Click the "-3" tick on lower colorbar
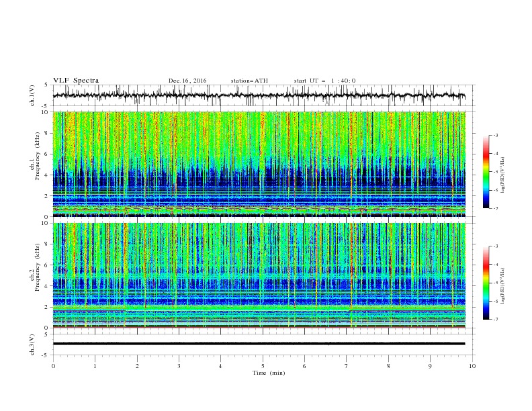 [496, 246]
